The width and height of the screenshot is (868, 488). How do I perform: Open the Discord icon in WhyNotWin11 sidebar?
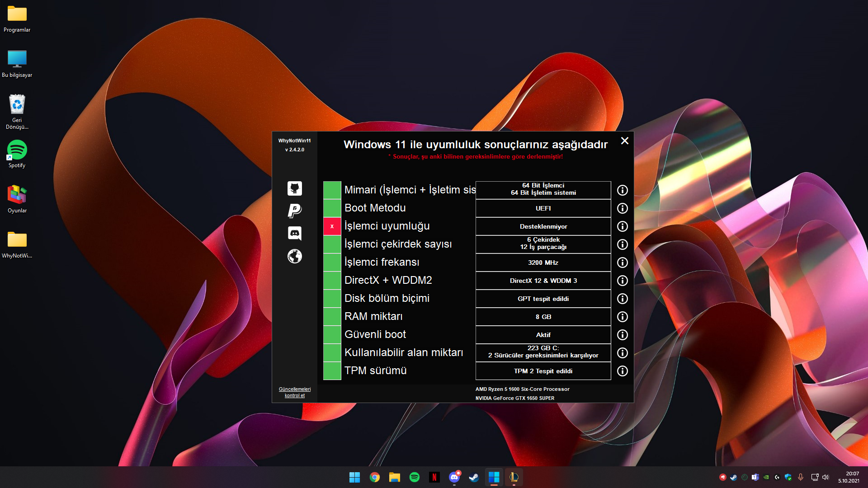pyautogui.click(x=295, y=233)
